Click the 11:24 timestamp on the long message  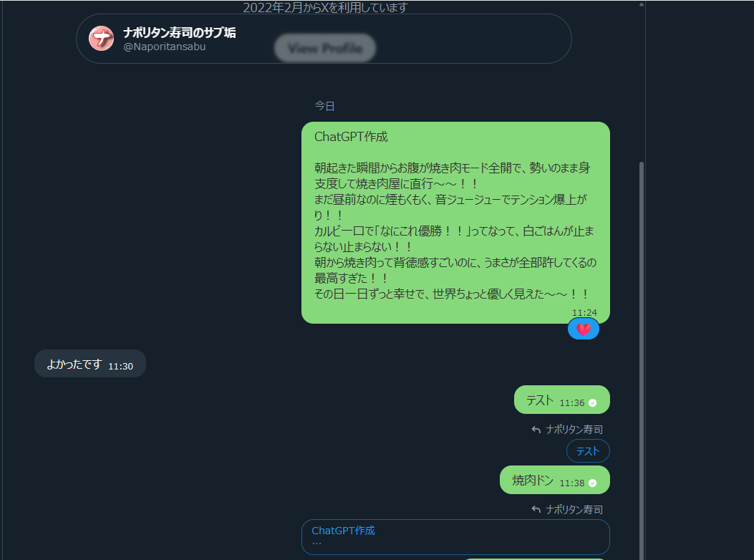[584, 312]
